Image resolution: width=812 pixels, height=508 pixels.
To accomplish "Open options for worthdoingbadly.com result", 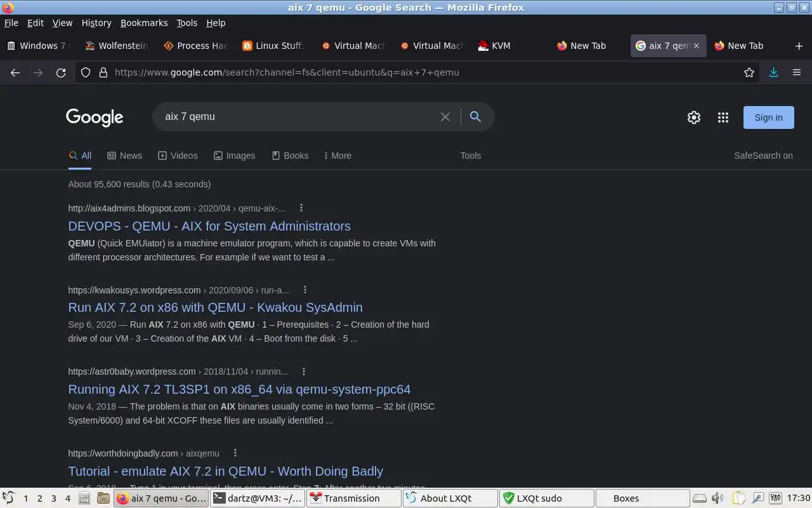I will point(235,453).
